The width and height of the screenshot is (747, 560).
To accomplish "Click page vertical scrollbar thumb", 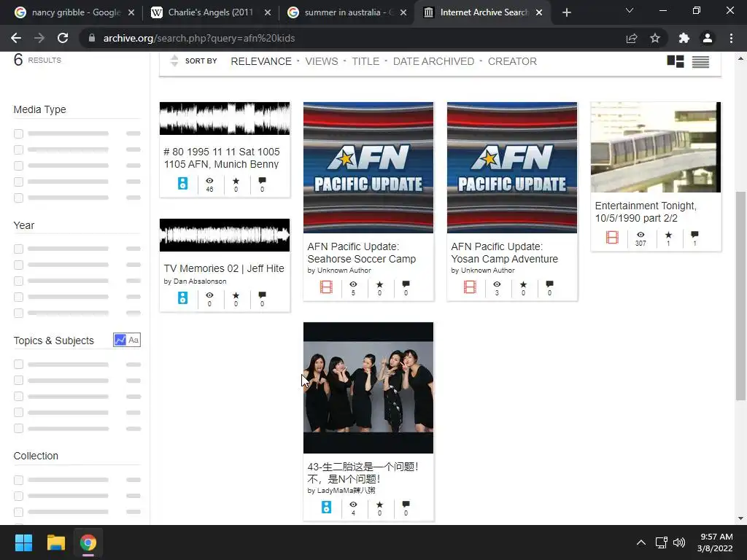I will click(740, 295).
